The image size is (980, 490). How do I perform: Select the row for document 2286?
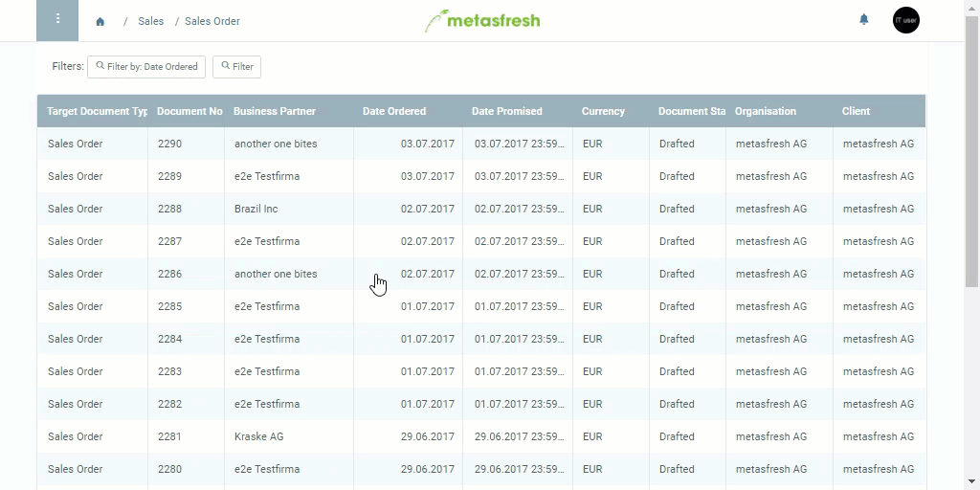(x=481, y=274)
